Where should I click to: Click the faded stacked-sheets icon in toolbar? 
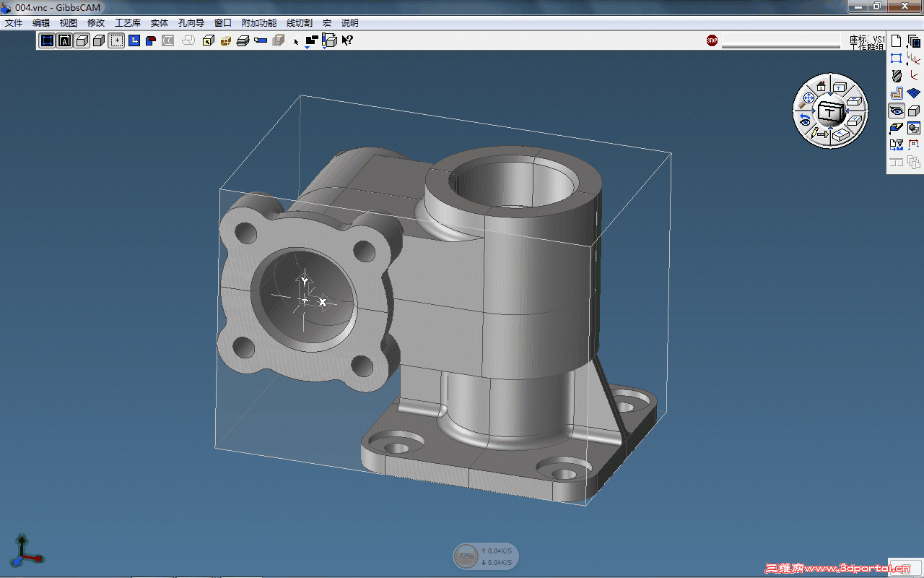click(x=278, y=40)
